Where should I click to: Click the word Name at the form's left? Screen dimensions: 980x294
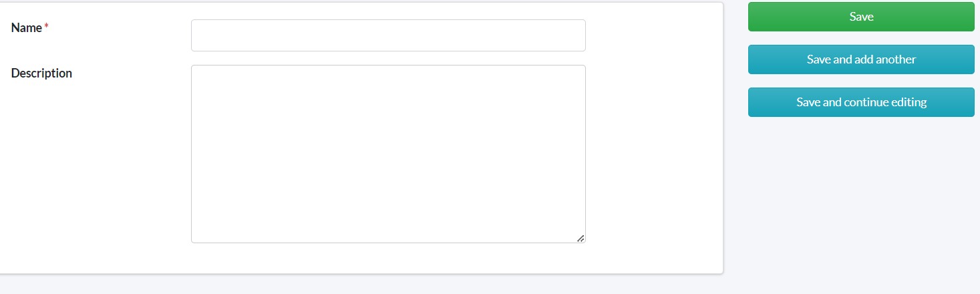tap(27, 27)
